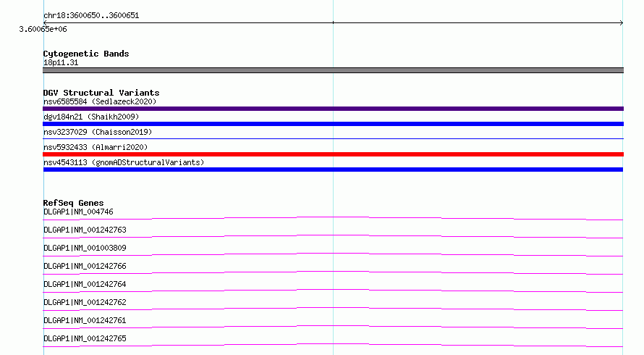Select the magenta DLGAP1|NM_001242763 transcript line
The width and height of the screenshot is (644, 355).
click(333, 236)
